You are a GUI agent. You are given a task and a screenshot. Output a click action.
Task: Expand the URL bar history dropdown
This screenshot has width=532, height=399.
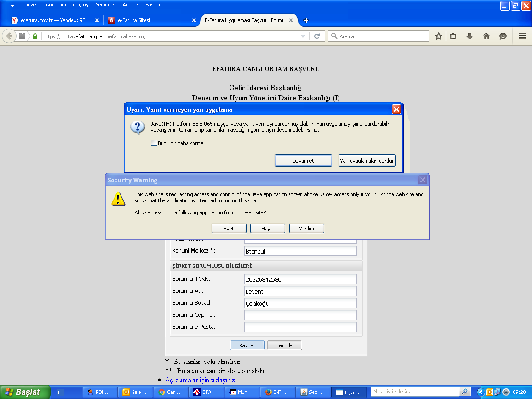[x=303, y=36]
